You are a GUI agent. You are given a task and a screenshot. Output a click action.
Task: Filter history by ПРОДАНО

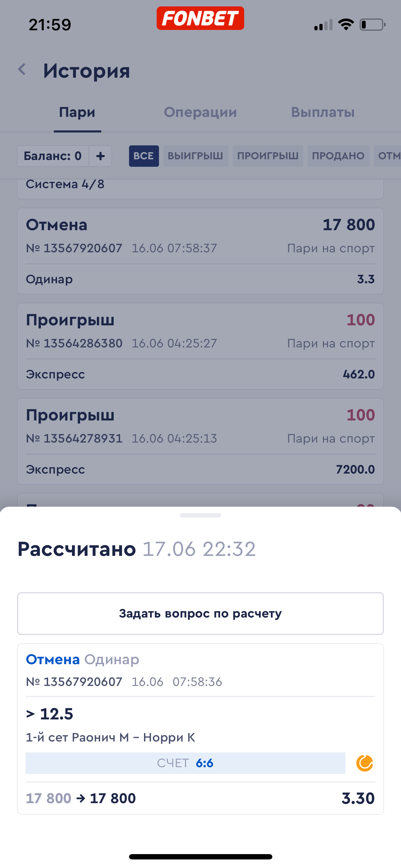[x=338, y=156]
